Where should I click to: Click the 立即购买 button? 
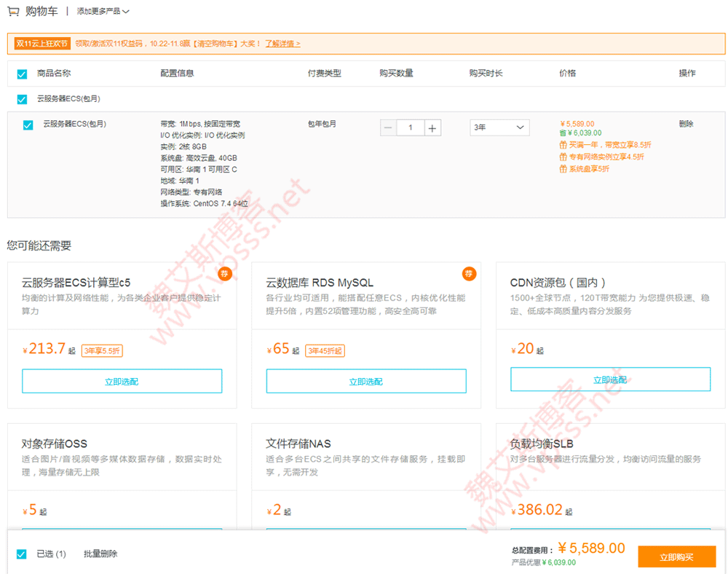click(x=676, y=557)
